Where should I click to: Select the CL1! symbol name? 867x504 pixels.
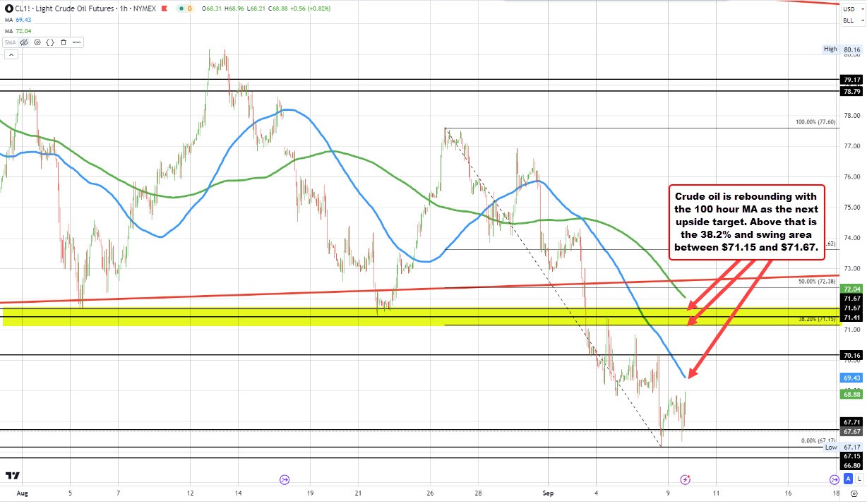[23, 8]
